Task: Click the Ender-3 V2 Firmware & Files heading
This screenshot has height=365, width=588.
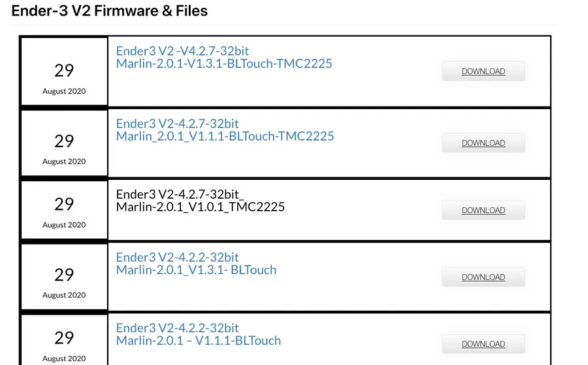Action: coord(110,10)
